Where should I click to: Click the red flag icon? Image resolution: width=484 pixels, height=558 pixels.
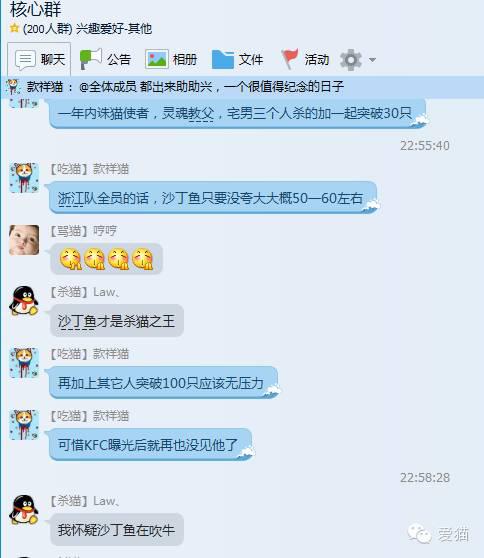290,59
